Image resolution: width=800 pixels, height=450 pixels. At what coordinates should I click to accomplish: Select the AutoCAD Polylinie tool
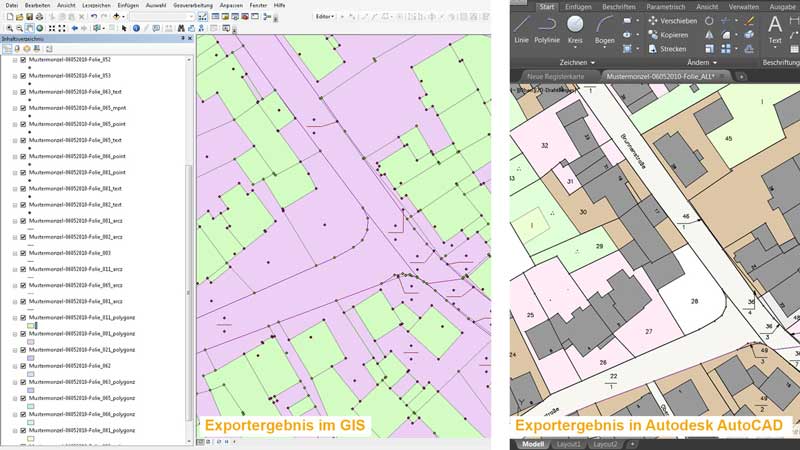click(x=547, y=30)
